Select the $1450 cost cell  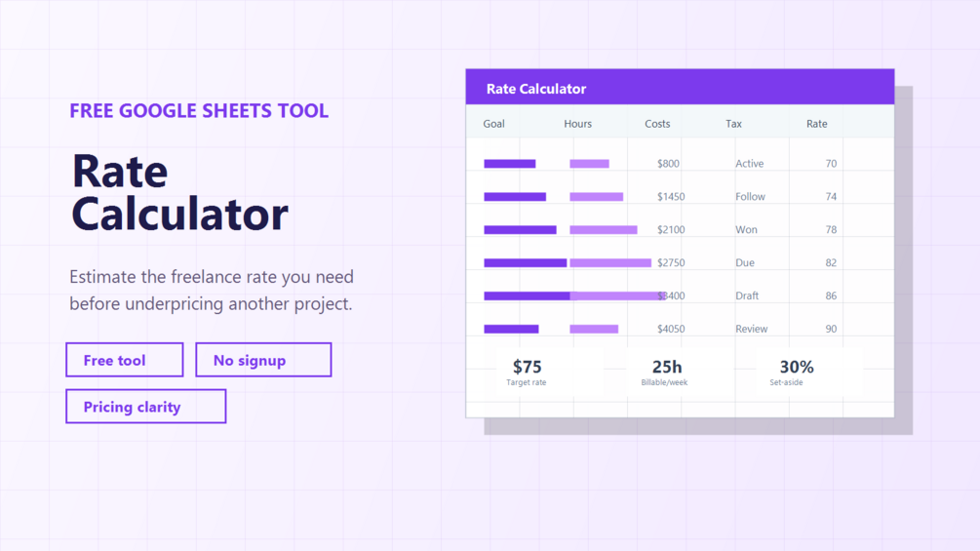(671, 197)
